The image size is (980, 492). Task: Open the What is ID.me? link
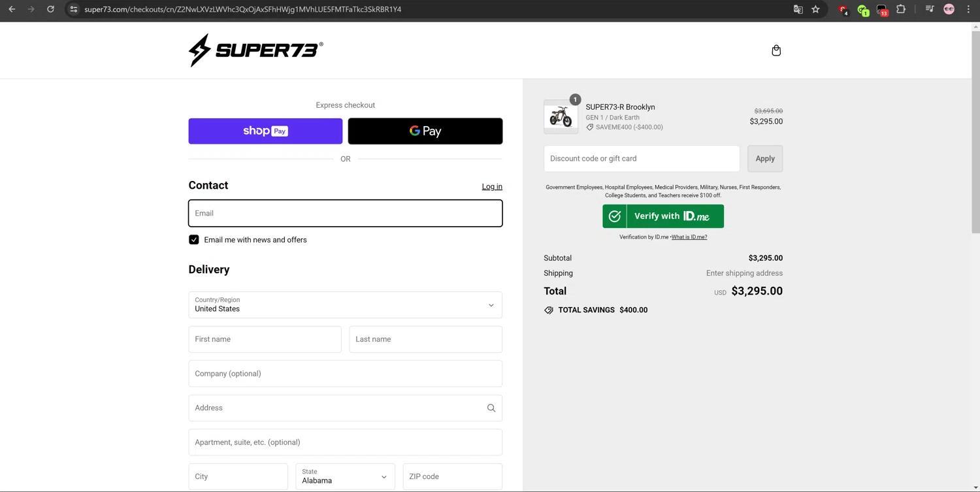click(x=689, y=237)
